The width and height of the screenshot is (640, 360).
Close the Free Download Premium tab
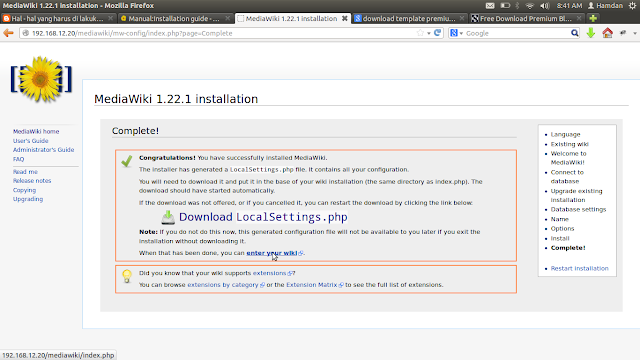tap(579, 18)
